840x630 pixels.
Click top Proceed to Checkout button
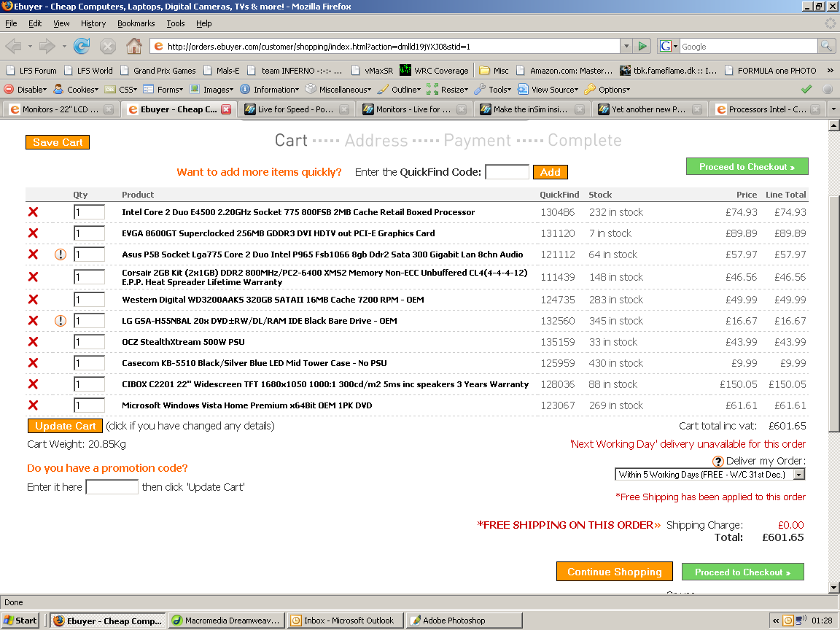[747, 166]
